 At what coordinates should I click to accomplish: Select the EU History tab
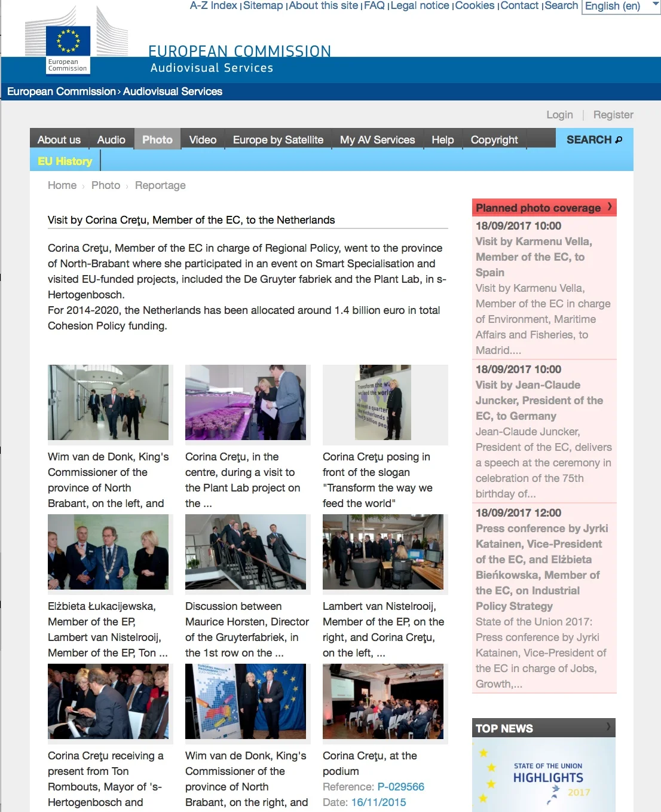click(65, 161)
